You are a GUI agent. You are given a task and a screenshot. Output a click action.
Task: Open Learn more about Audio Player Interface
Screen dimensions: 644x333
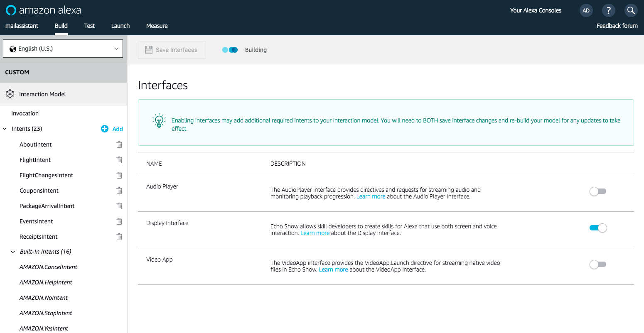click(x=371, y=196)
